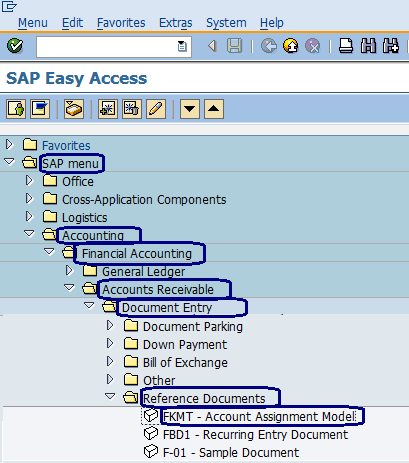
Task: Click the small triangle left of Save icon
Action: coord(212,46)
